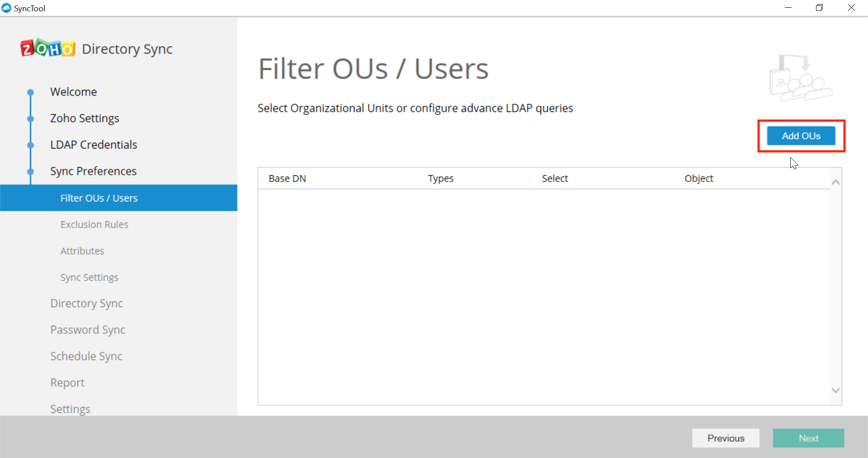Click the Add OUs button
This screenshot has height=458, width=868.
pos(801,136)
